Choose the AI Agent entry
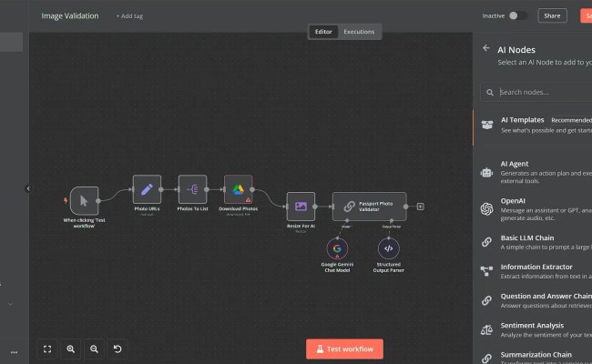Screen dimensions: 592x364 tap(533, 172)
